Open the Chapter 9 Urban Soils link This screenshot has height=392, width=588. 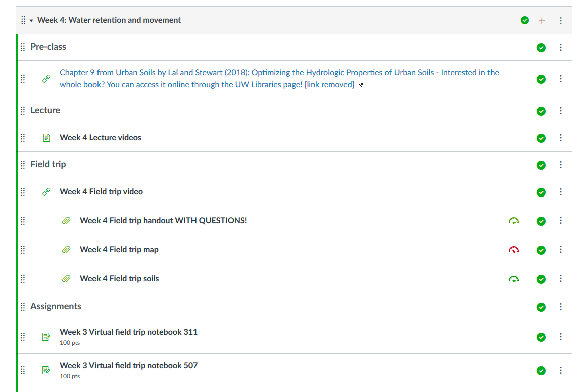[x=279, y=79]
